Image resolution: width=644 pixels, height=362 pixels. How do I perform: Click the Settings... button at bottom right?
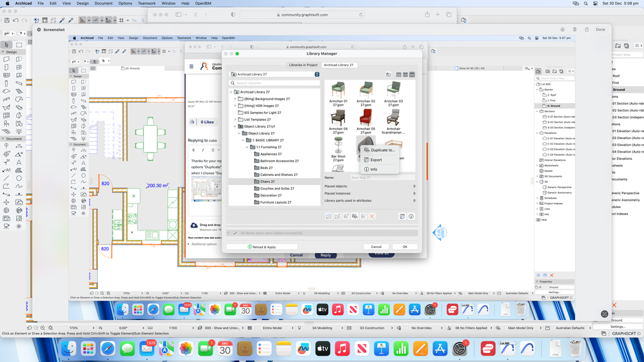click(x=618, y=327)
